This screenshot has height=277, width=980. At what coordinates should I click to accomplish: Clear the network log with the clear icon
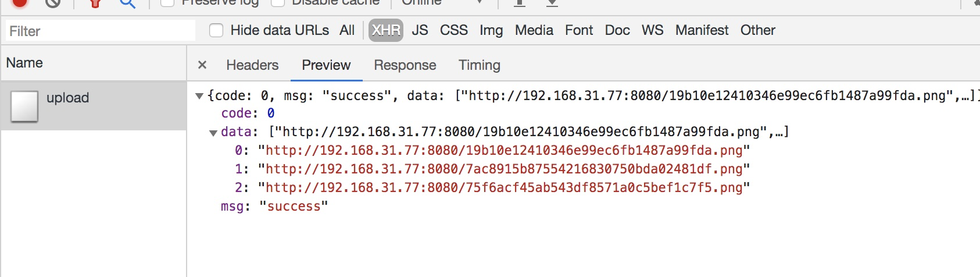(53, 3)
